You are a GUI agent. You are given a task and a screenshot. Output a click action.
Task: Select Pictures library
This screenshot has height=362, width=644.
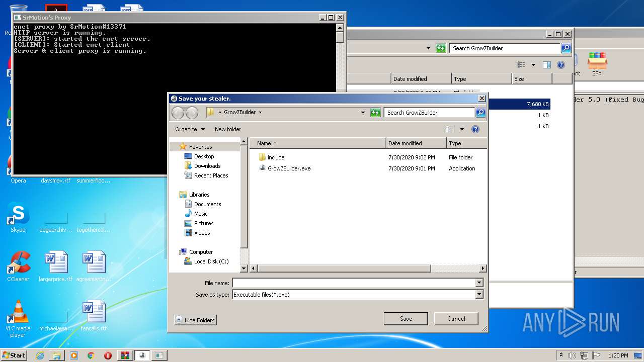click(204, 223)
